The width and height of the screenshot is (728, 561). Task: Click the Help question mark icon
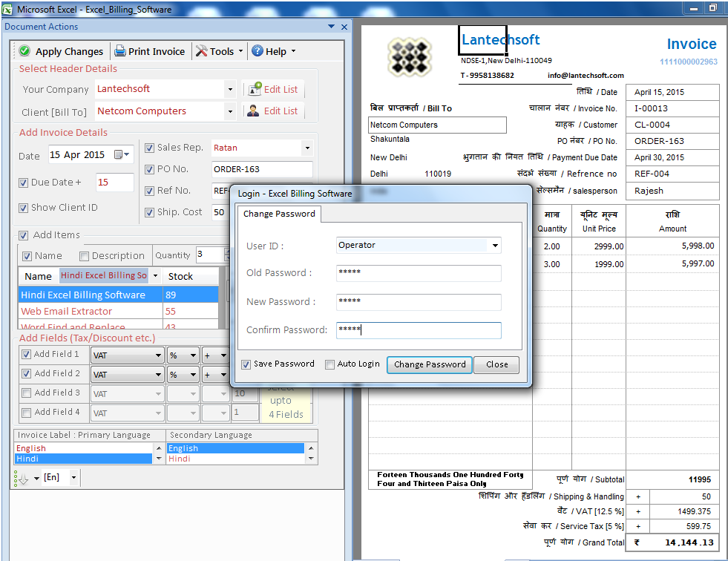click(x=258, y=50)
